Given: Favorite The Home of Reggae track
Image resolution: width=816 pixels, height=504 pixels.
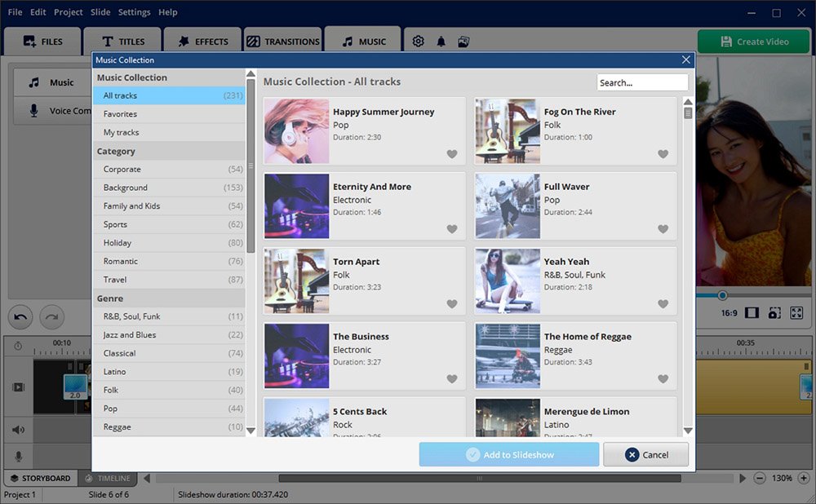Looking at the screenshot, I should (663, 378).
